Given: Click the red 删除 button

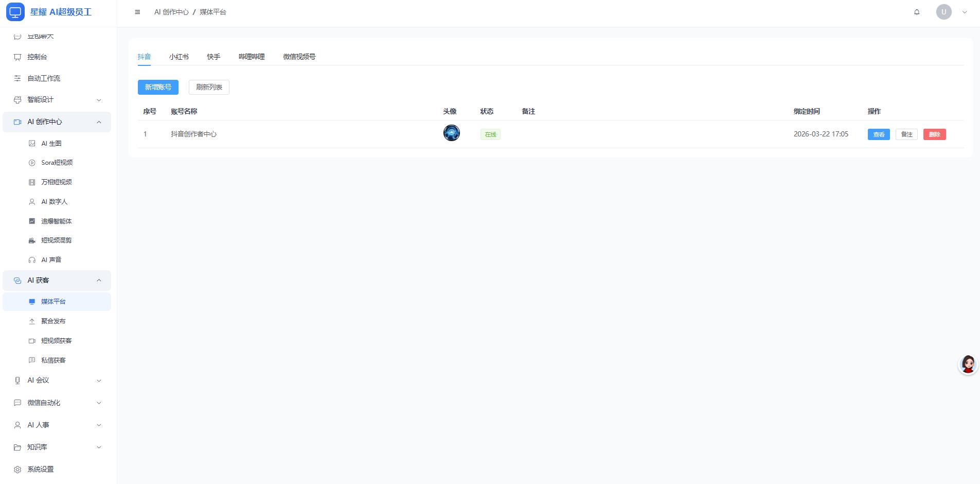Looking at the screenshot, I should tap(934, 134).
